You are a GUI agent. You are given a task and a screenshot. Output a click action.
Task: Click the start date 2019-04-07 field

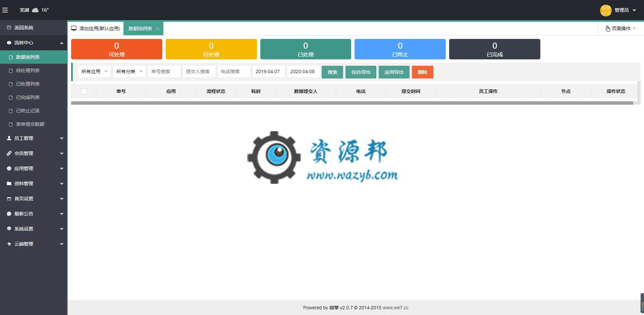tap(269, 71)
